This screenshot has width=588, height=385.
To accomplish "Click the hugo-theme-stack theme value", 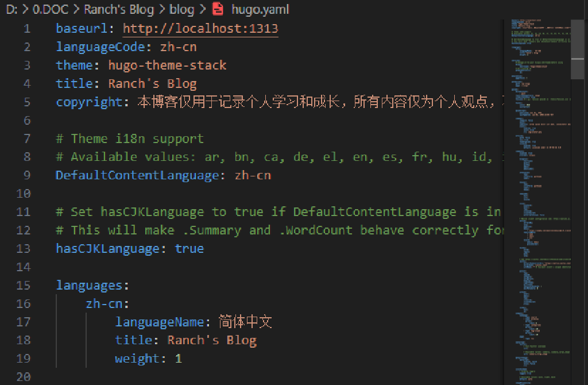I will [x=167, y=65].
